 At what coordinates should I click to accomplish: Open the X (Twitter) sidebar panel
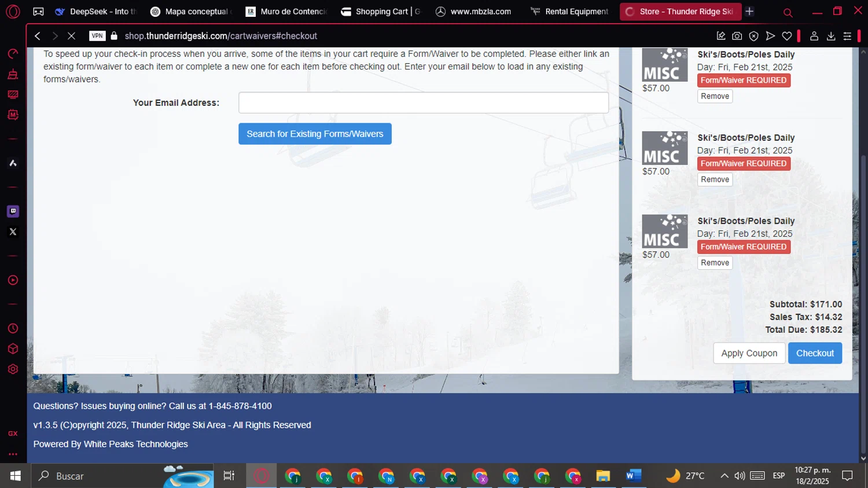(13, 232)
